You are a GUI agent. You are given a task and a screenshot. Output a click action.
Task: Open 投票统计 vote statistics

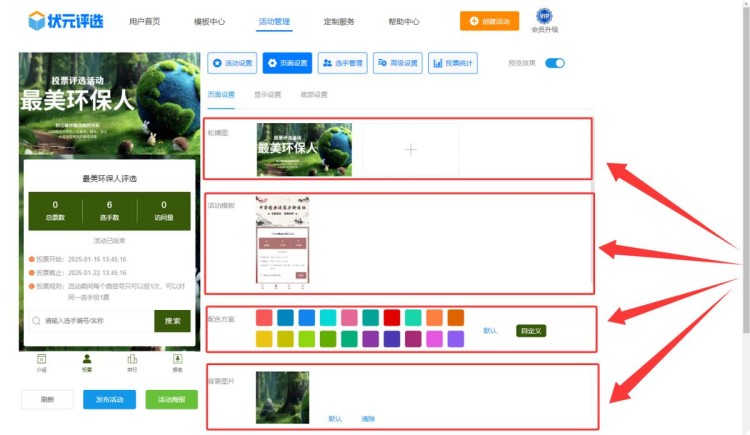(453, 63)
